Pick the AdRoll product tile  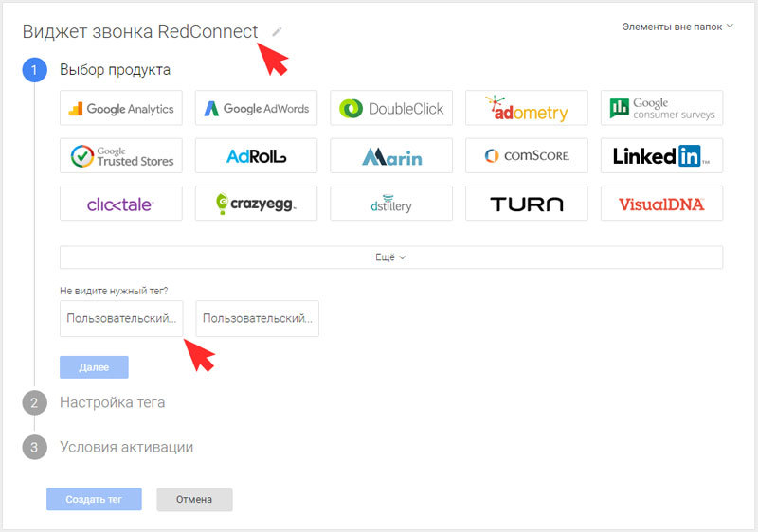coord(256,155)
